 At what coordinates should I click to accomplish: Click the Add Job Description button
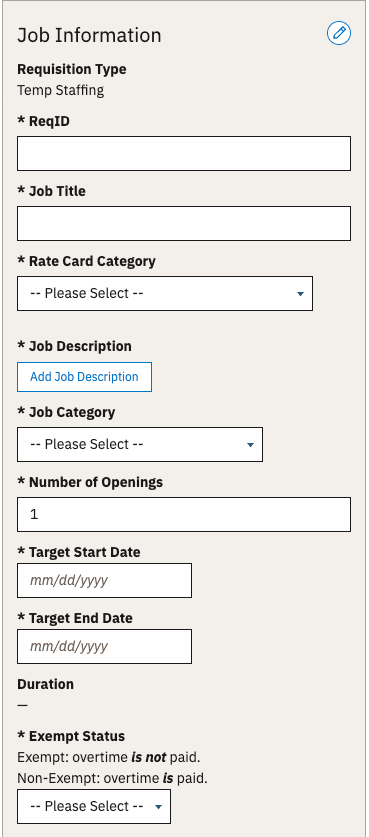84,377
